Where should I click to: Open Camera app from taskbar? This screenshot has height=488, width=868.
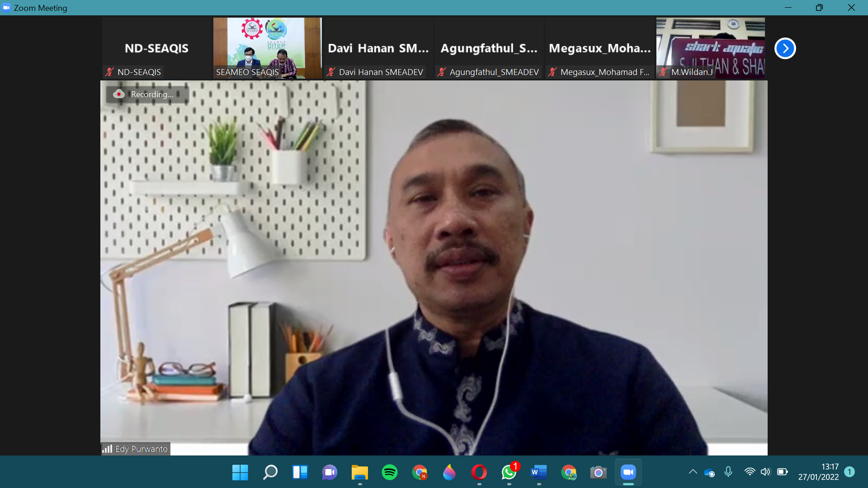pyautogui.click(x=598, y=473)
